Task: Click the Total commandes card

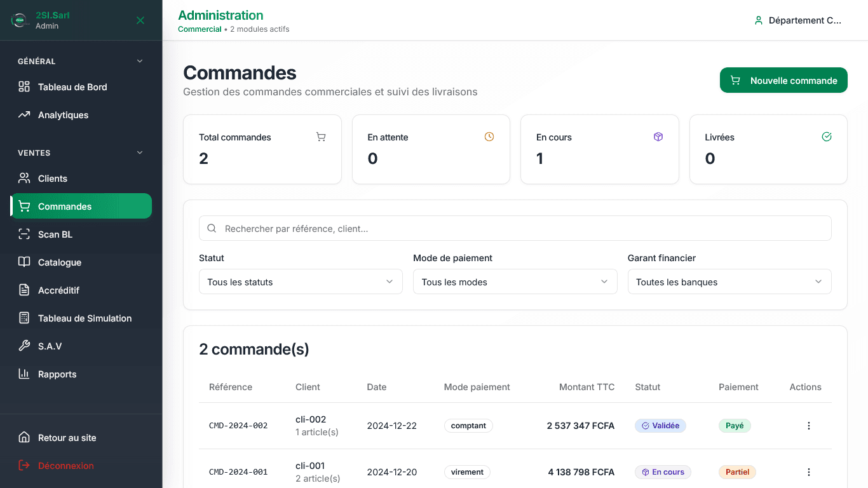Action: 262,149
